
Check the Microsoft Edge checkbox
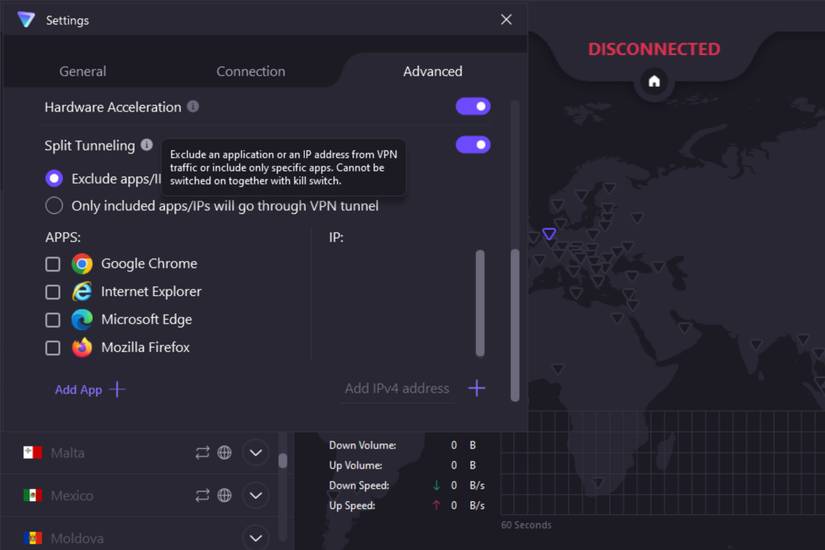pos(53,320)
